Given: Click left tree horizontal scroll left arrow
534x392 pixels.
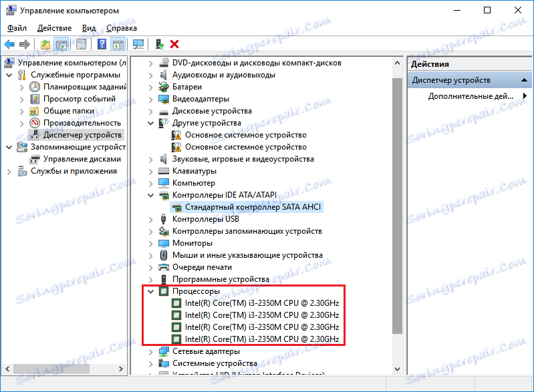Looking at the screenshot, I should point(7,369).
